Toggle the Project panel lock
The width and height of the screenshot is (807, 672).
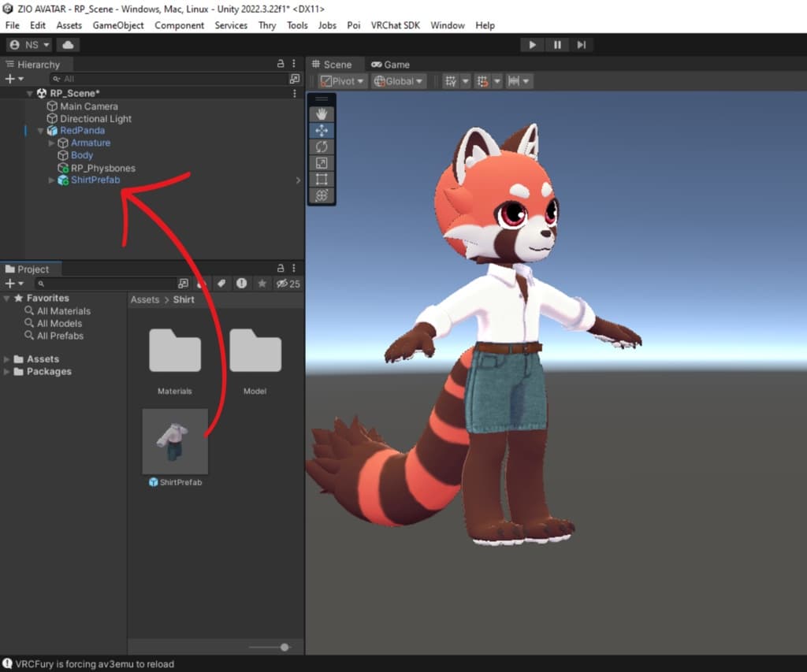pos(281,269)
